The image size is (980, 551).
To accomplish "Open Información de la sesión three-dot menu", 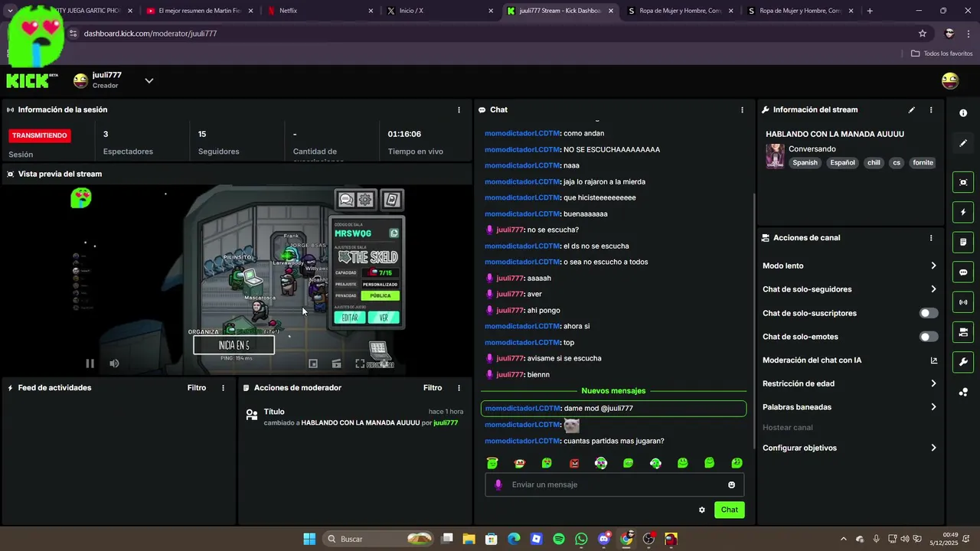I will pyautogui.click(x=459, y=110).
